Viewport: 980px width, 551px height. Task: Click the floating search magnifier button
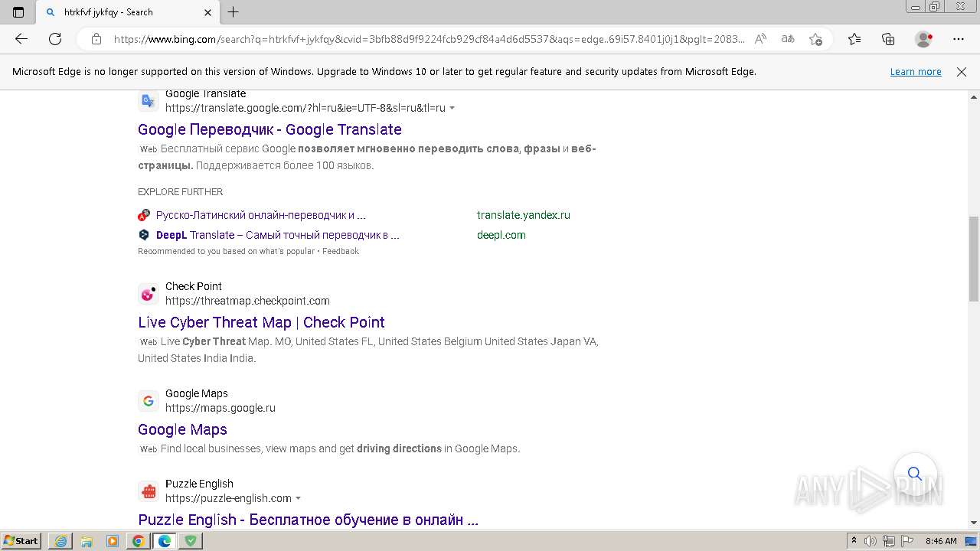[x=915, y=474]
